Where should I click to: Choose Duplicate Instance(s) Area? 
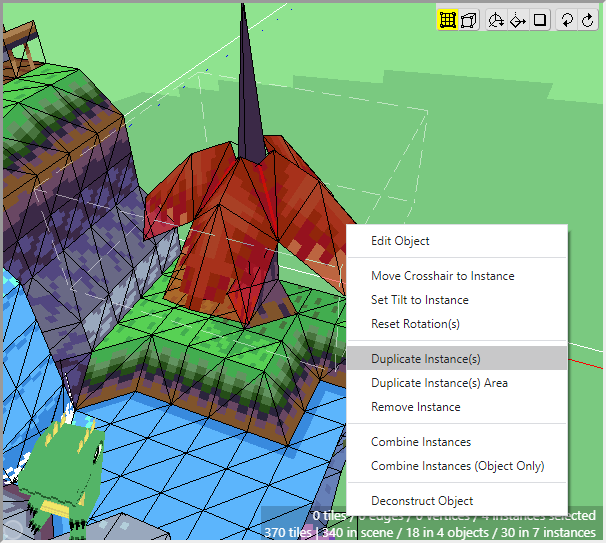(x=439, y=383)
